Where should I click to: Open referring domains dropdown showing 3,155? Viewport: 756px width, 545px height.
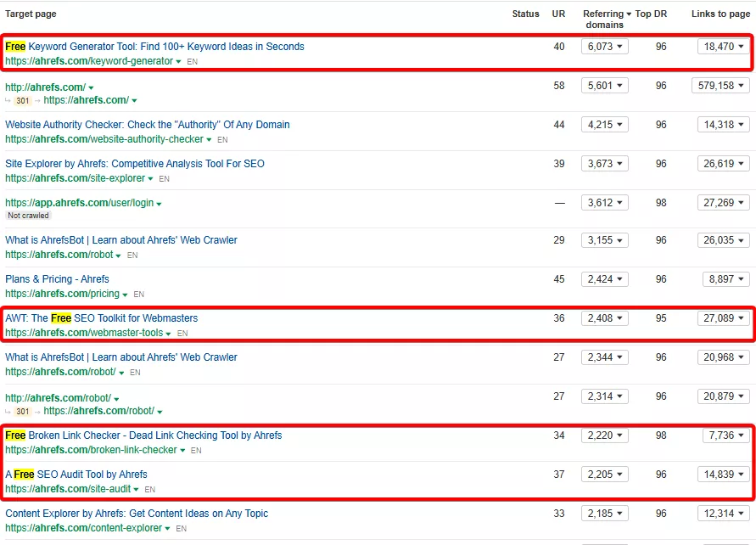[605, 241]
